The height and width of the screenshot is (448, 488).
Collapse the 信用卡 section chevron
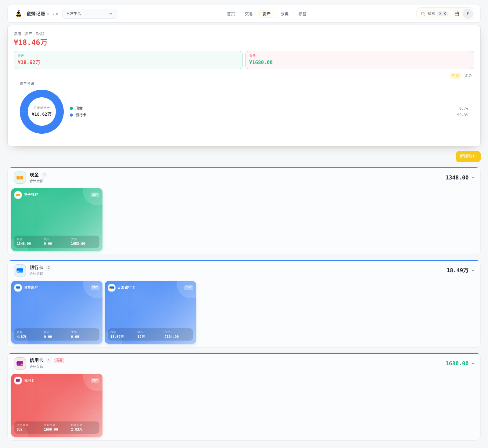(473, 363)
